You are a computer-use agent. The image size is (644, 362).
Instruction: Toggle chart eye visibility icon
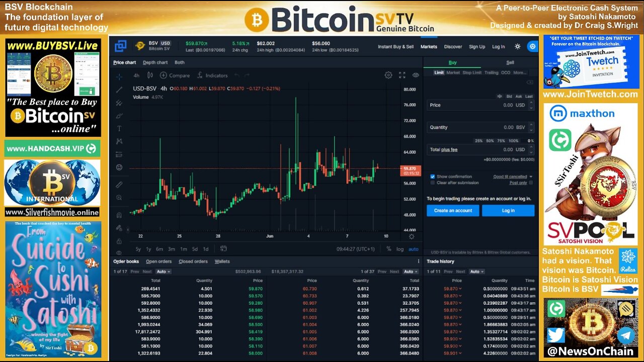coord(416,75)
